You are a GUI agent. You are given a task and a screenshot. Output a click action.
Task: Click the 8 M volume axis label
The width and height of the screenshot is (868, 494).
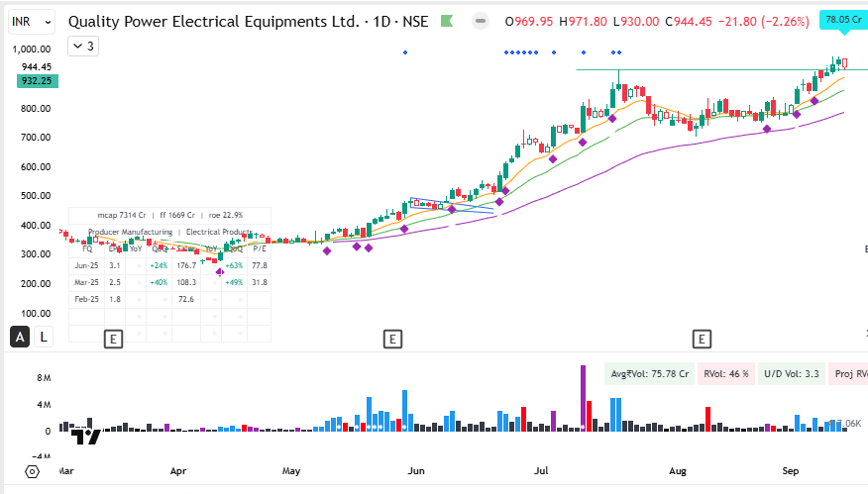(x=44, y=378)
